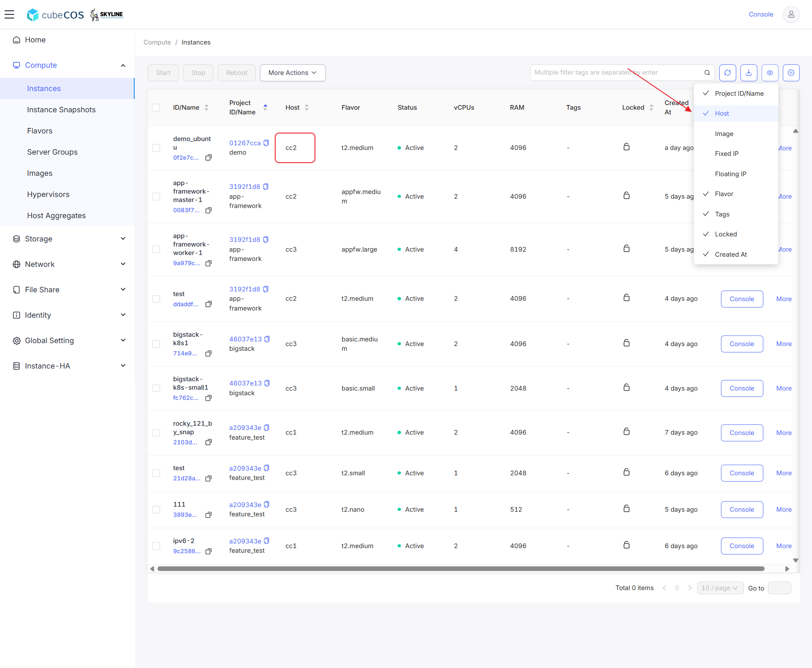This screenshot has width=812, height=668.
Task: Click the download data icon button
Action: click(748, 73)
